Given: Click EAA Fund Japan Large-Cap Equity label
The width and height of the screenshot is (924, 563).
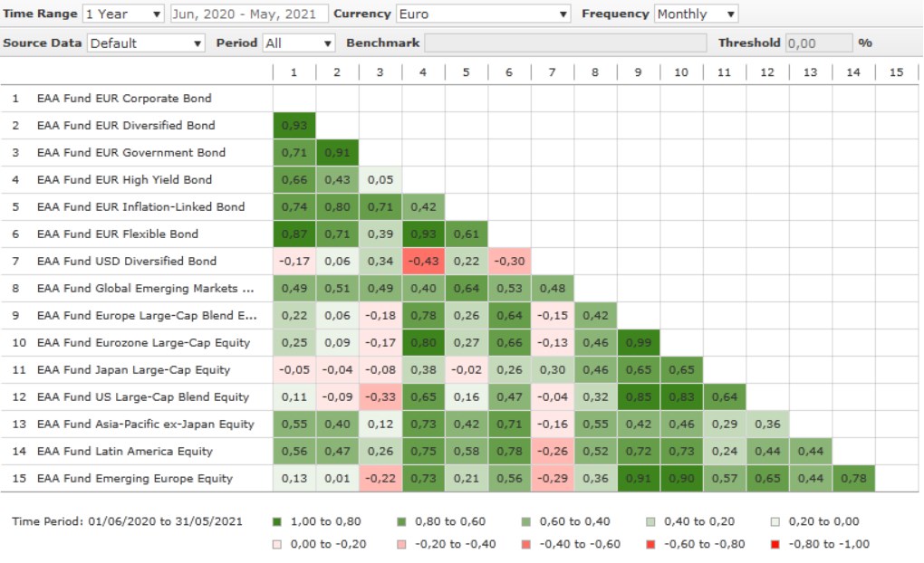Looking at the screenshot, I should tap(133, 369).
